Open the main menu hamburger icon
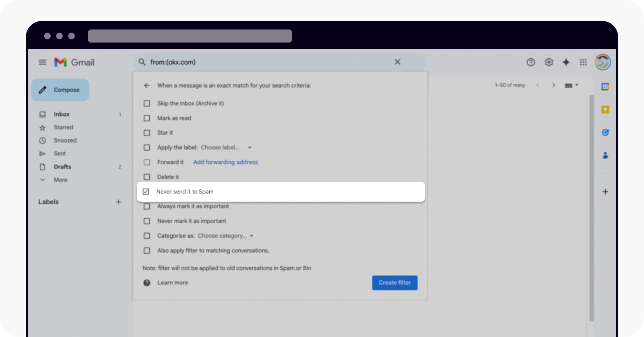Viewport: 644px width, 337px height. (42, 62)
